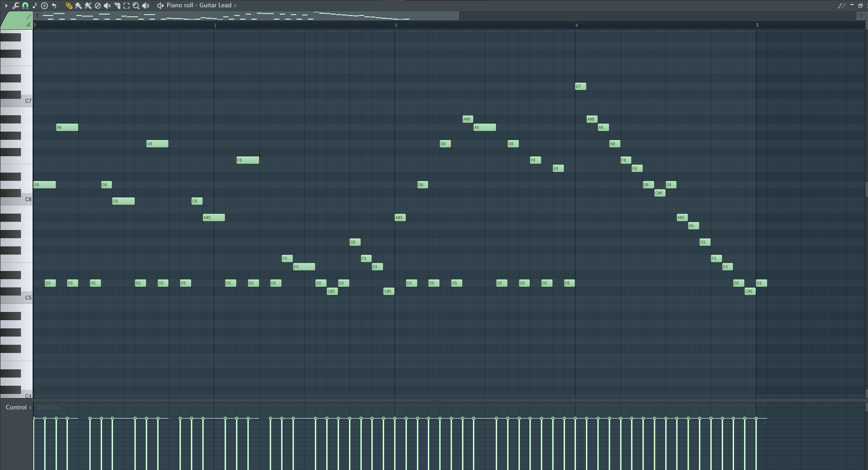Click the undo arrow icon
This screenshot has width=868, height=470.
click(54, 5)
